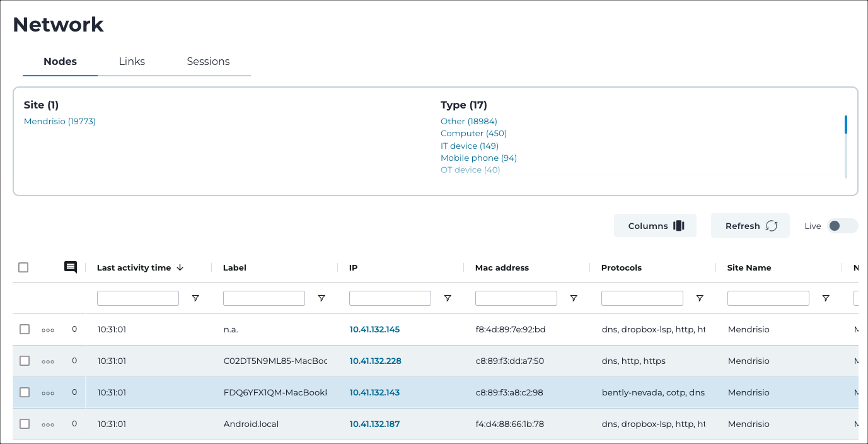Click the sort arrow on Last activity time

(x=180, y=267)
